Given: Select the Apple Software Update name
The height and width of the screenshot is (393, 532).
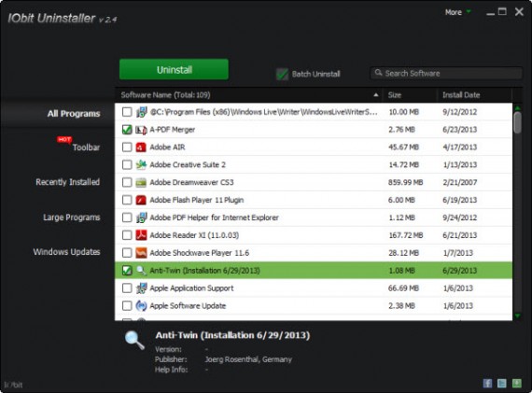Looking at the screenshot, I should coord(188,306).
